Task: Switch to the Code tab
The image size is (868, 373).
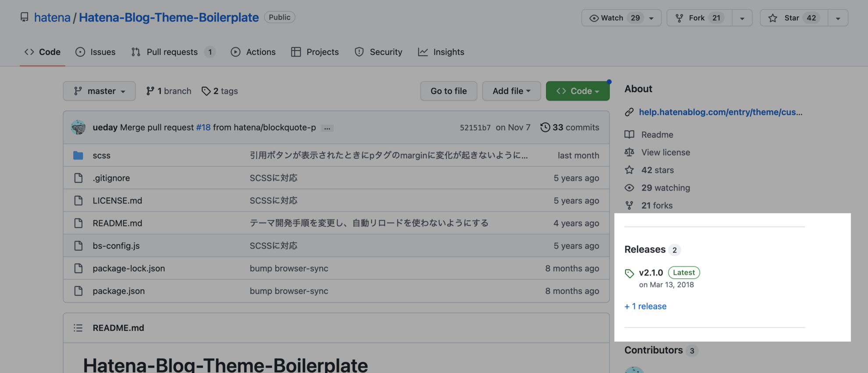Action: click(43, 52)
